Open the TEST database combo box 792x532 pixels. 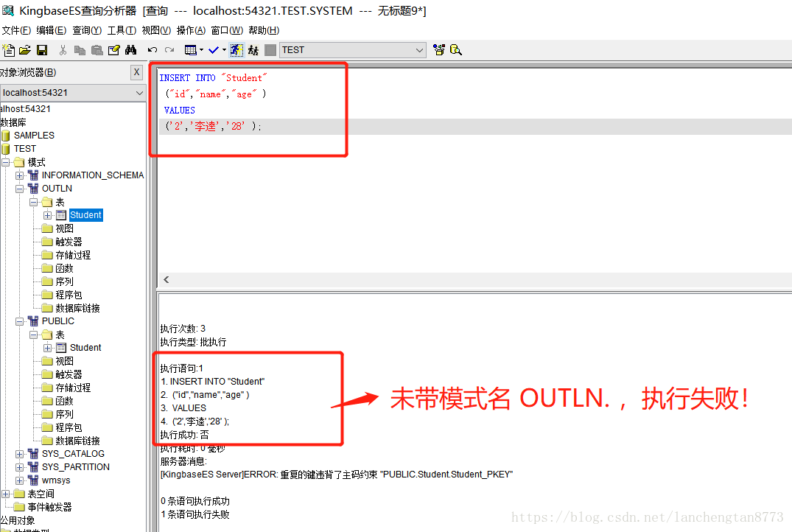click(x=353, y=50)
